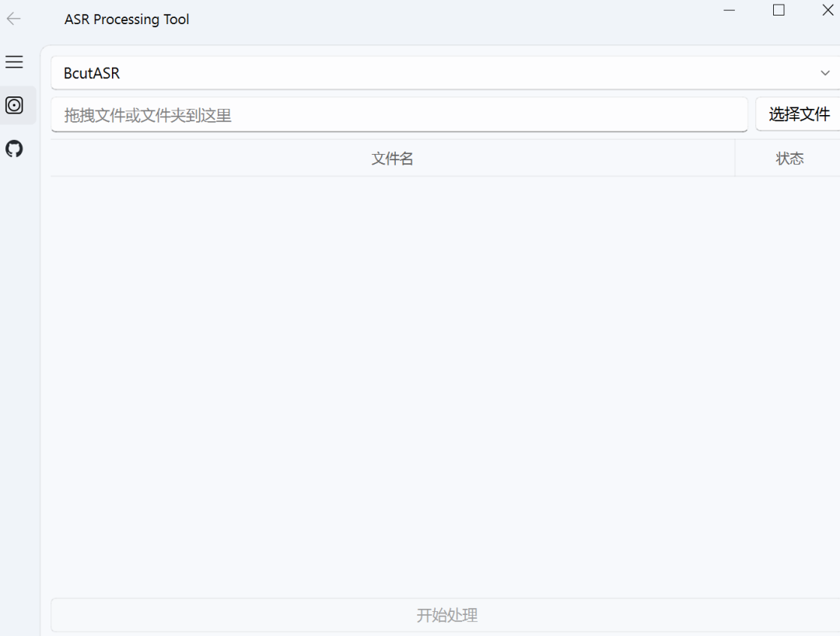Screen dimensions: 840x636
Task: Click the maximize window icon
Action: point(779,10)
